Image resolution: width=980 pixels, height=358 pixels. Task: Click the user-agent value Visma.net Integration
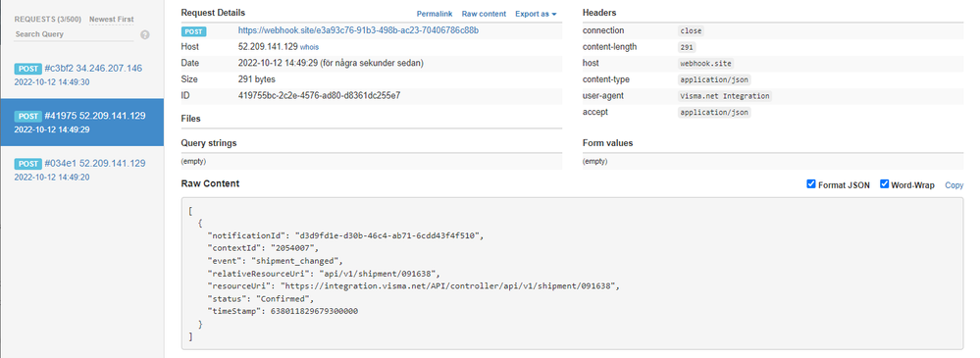pyautogui.click(x=725, y=96)
